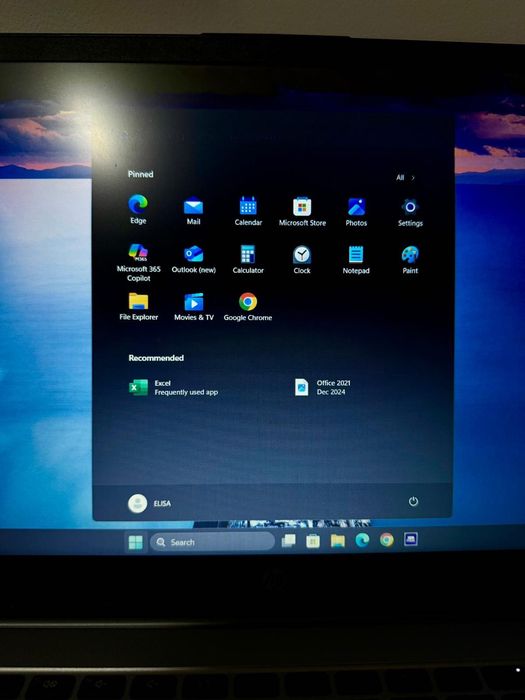Open File Explorer from pinned apps
The image size is (525, 700).
tap(138, 307)
